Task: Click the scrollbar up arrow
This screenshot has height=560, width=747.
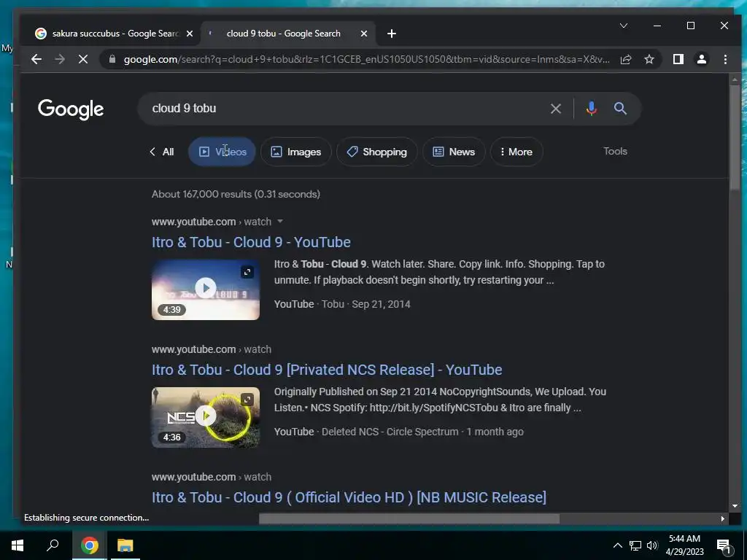Action: pos(735,79)
